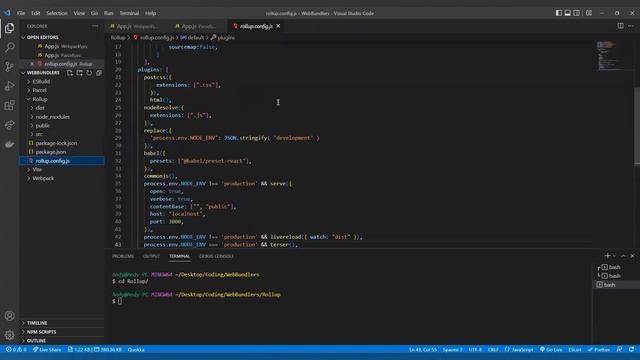Screen dimensions: 640x360
Task: Open the Source Control view
Action: (9, 67)
